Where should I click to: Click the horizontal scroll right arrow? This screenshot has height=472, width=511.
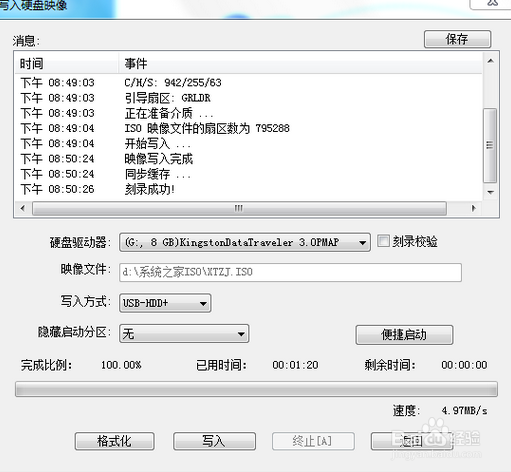click(474, 208)
